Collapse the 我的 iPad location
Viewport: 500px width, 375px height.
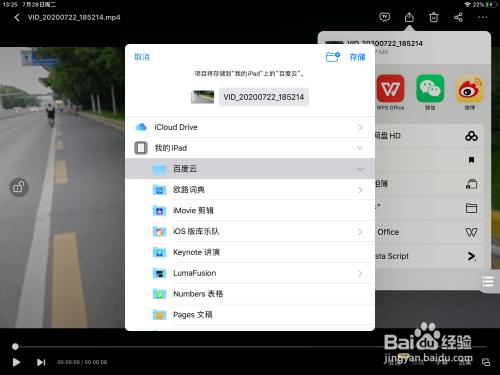[360, 148]
